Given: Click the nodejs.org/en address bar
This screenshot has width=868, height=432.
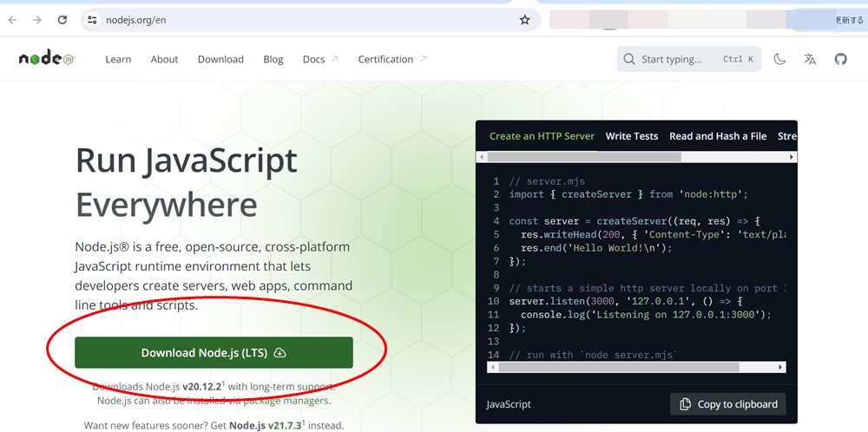Looking at the screenshot, I should 310,20.
